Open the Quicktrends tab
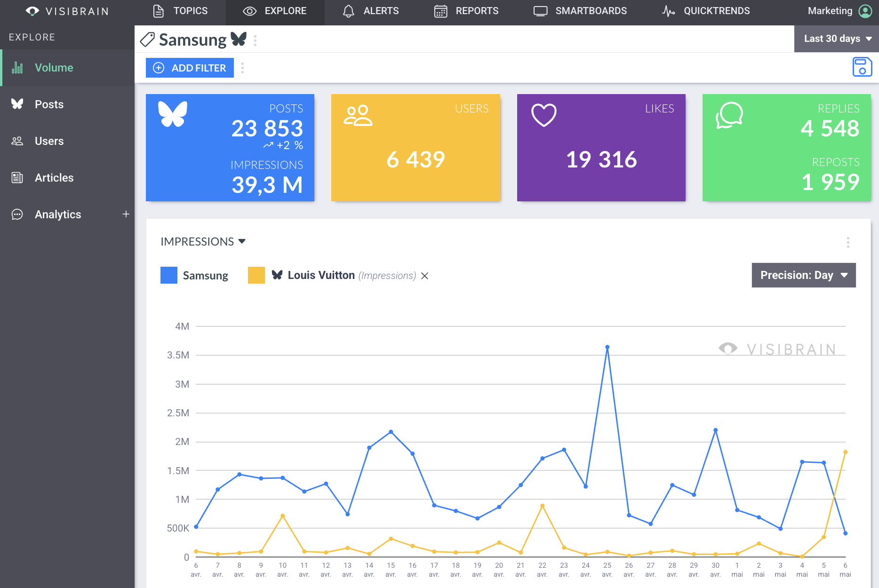 [x=706, y=11]
